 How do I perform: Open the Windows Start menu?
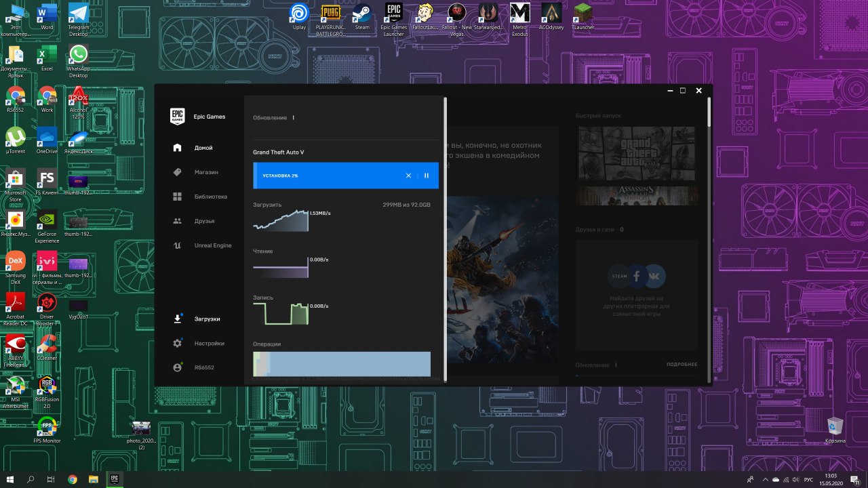click(x=10, y=479)
